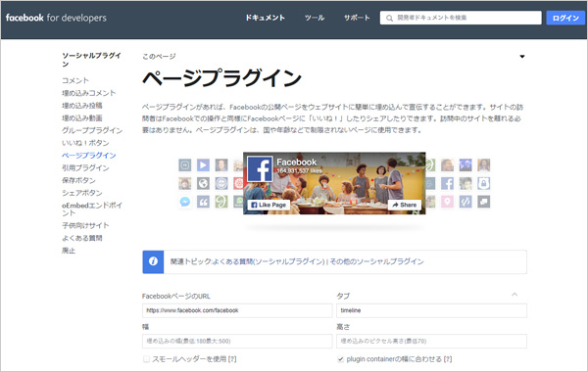Focus the developer docs search field
588x372 pixels.
461,18
